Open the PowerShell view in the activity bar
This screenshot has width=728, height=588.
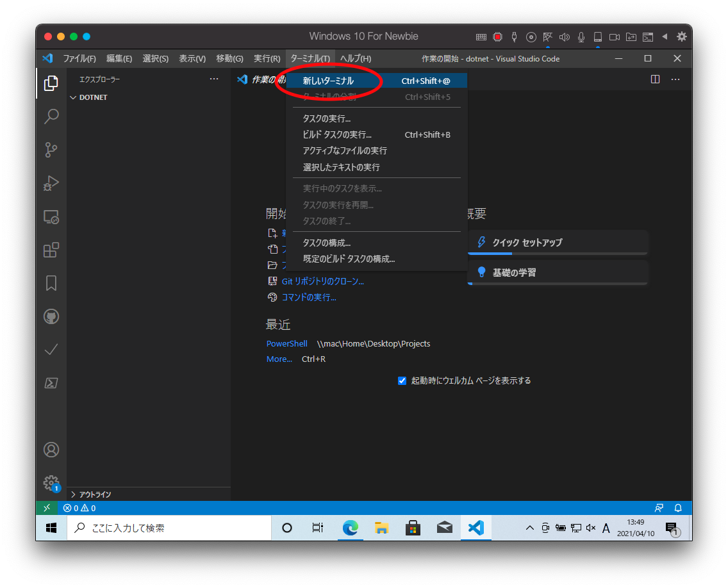point(51,383)
